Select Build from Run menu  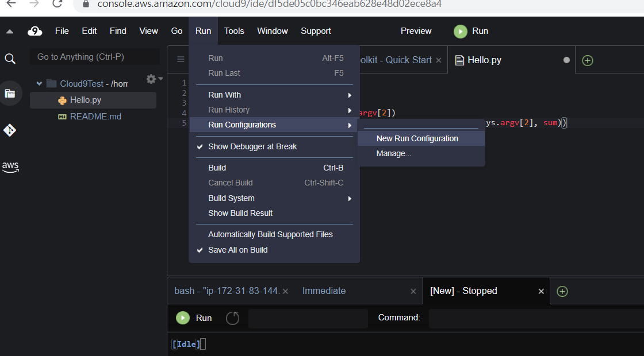coord(275,168)
